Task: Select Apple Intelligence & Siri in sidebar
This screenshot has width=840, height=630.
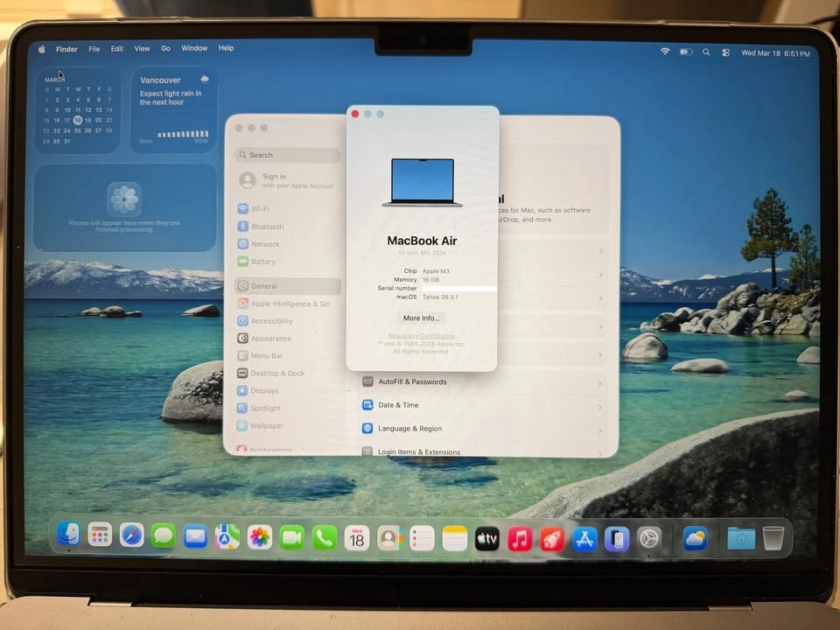Action: (x=290, y=304)
